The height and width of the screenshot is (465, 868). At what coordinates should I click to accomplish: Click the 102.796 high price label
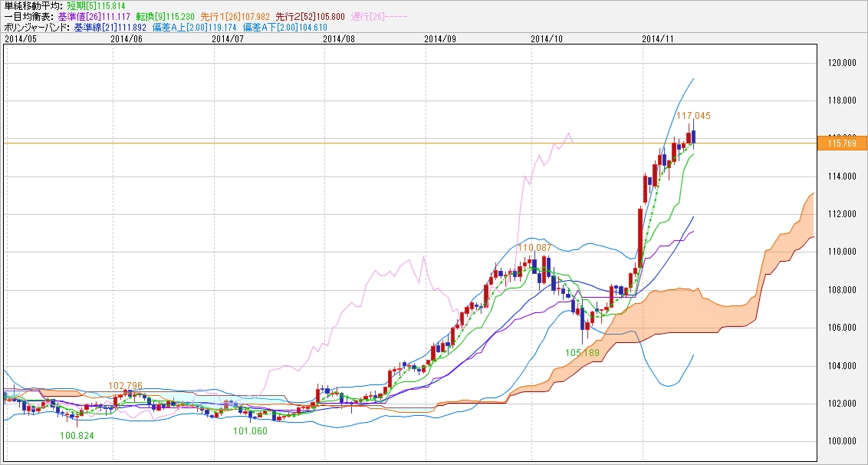click(x=126, y=386)
